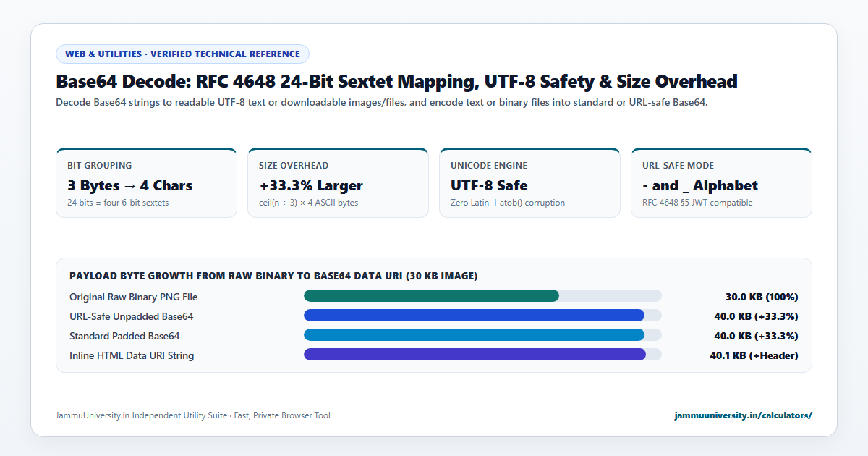This screenshot has height=456, width=868.
Task: Click the '- and _ Alphabet' value
Action: (700, 185)
